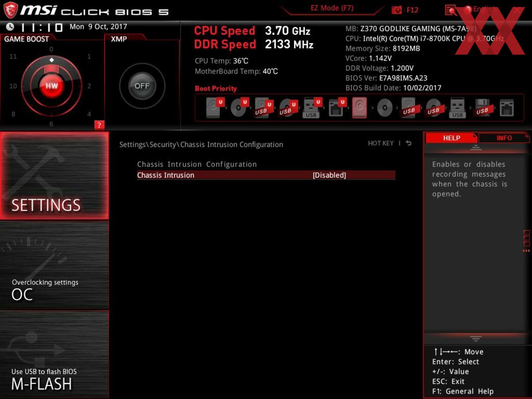532x399 pixels.
Task: Go back with the return arrow icon
Action: (408, 143)
